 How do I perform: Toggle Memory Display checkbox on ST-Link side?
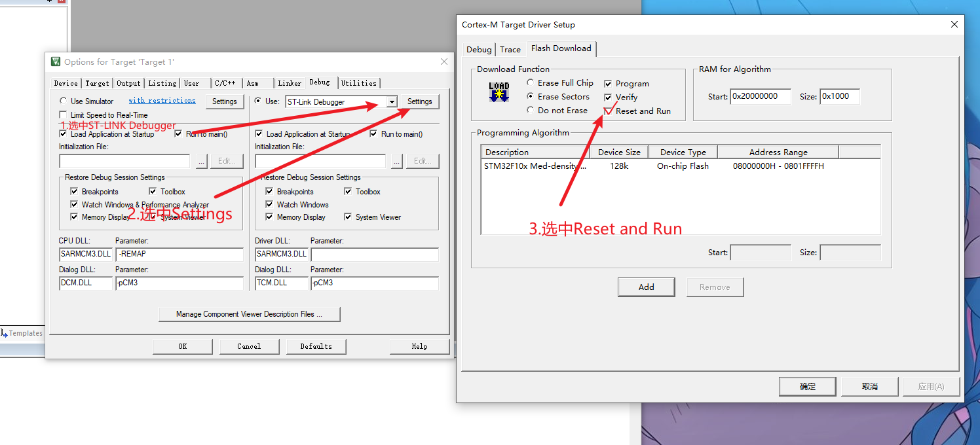[269, 217]
